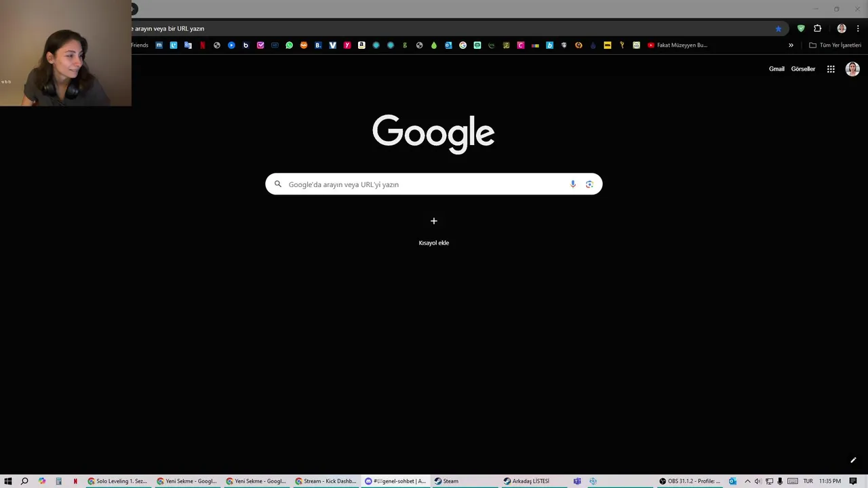This screenshot has height=488, width=868.
Task: Open the speaker volume tray icon
Action: [757, 481]
